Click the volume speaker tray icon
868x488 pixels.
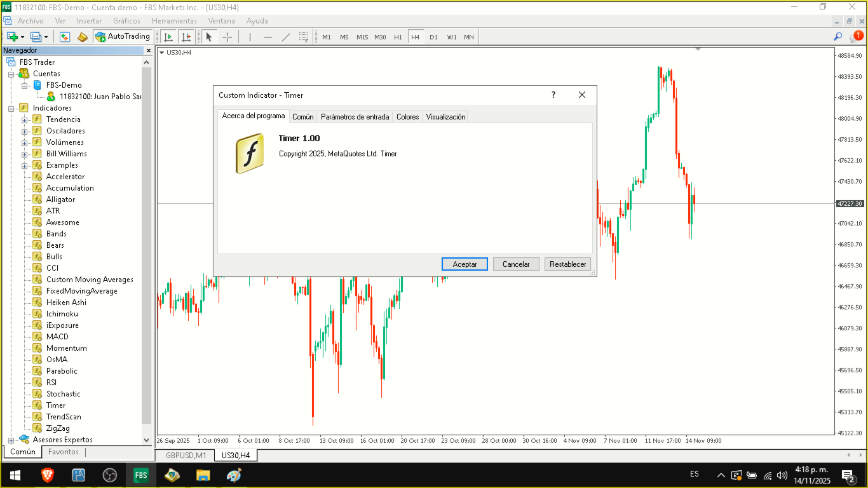(x=782, y=475)
